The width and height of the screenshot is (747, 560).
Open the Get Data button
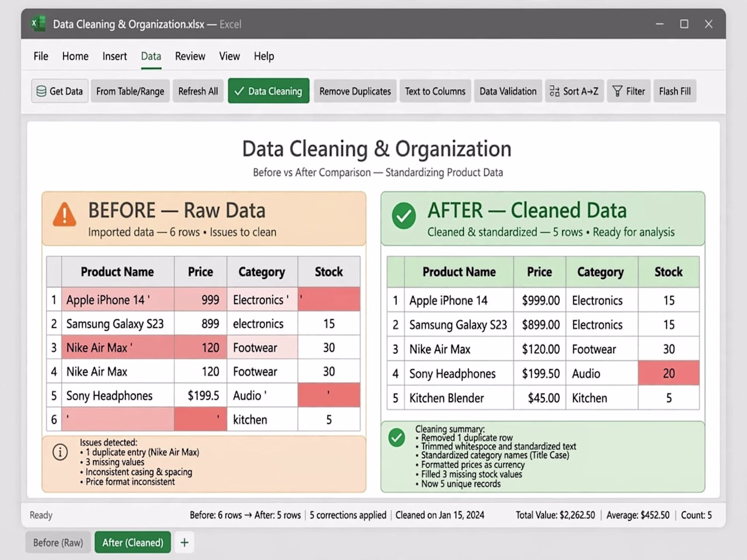60,91
